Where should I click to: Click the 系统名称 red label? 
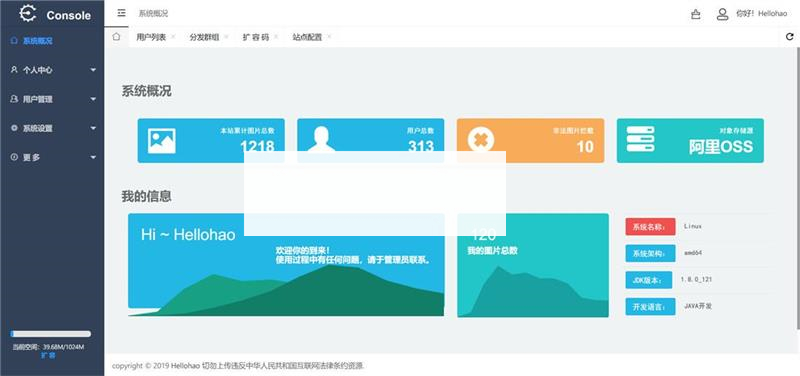[650, 227]
